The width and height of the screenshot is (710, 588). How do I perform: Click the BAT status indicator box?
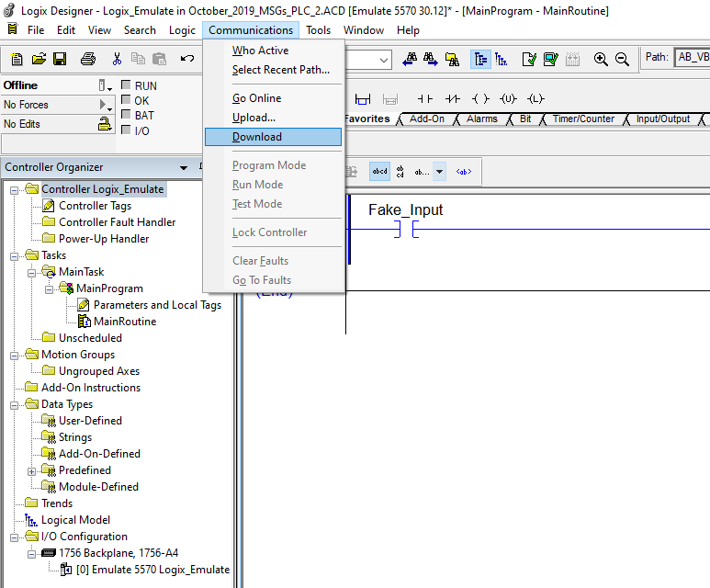[127, 114]
